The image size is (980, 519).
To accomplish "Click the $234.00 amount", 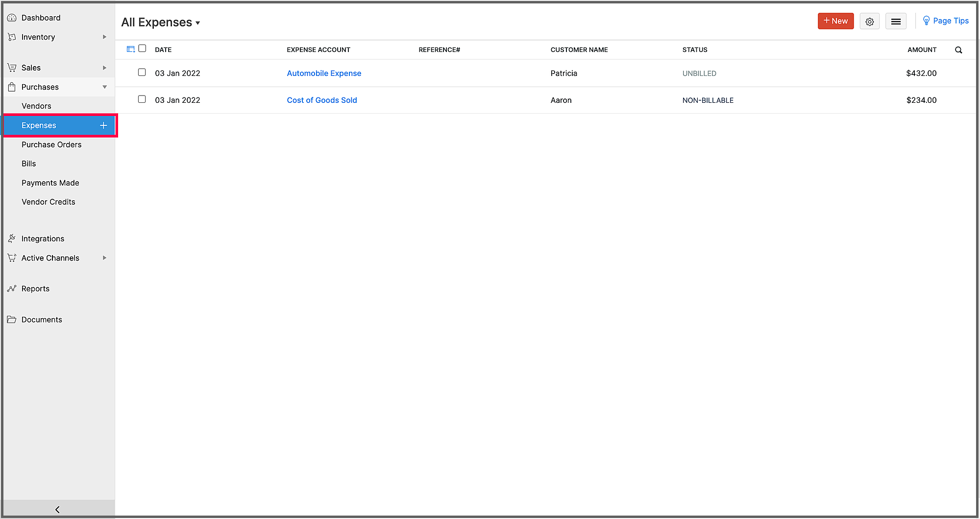I will click(921, 100).
